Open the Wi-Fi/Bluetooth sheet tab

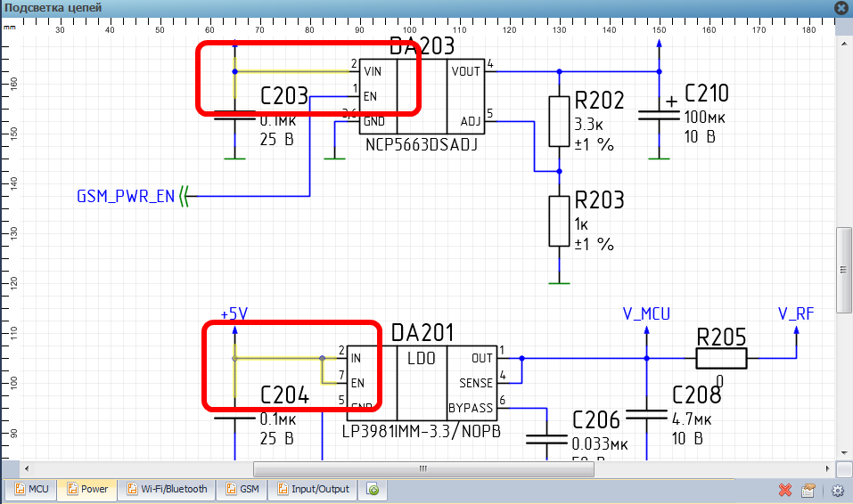pyautogui.click(x=167, y=489)
